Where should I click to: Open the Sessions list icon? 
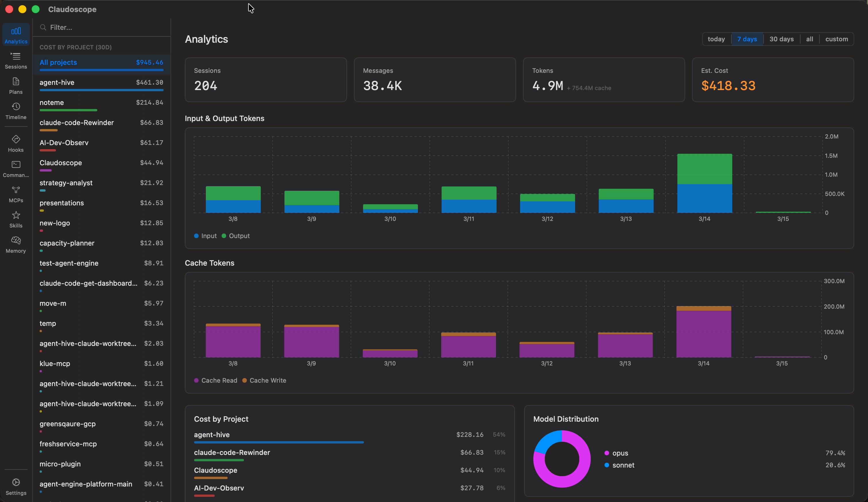click(x=16, y=60)
